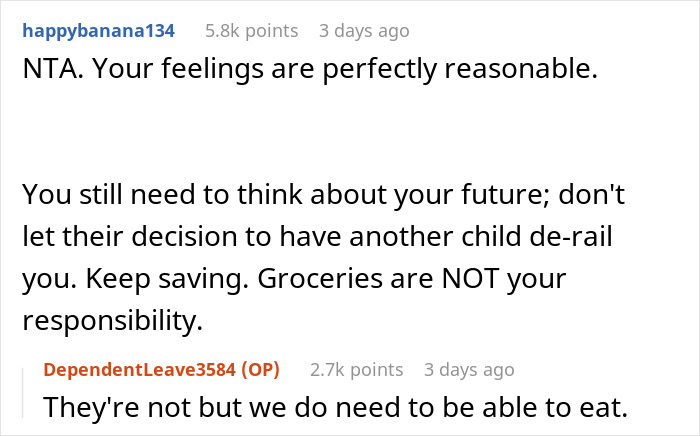Open timestamp on happybanana134's comment
The height and width of the screenshot is (436, 700).
[x=364, y=31]
